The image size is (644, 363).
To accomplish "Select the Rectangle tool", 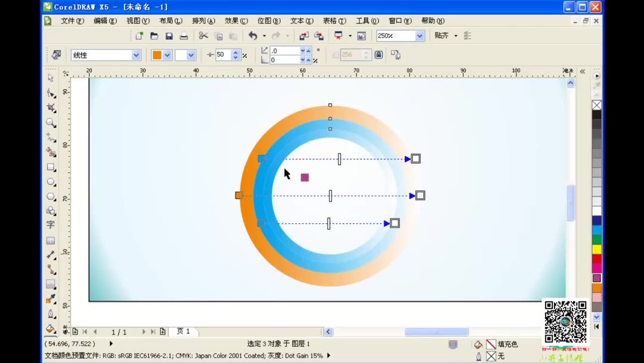I will coord(51,167).
